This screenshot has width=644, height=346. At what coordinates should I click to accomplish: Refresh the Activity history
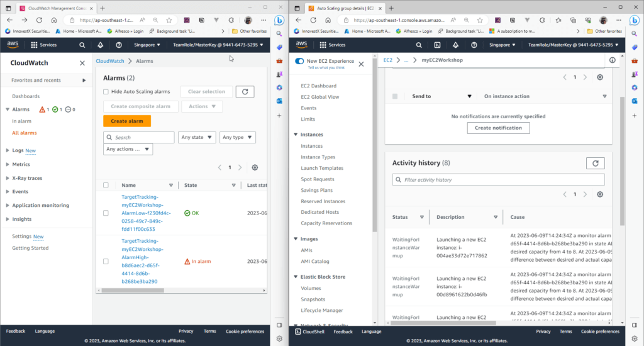click(595, 163)
